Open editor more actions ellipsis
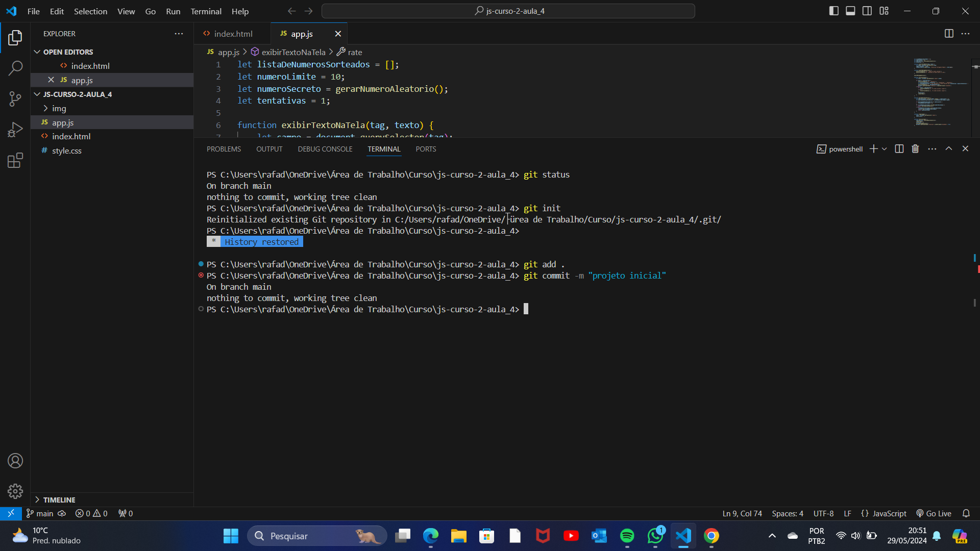The height and width of the screenshot is (551, 980). 965,34
